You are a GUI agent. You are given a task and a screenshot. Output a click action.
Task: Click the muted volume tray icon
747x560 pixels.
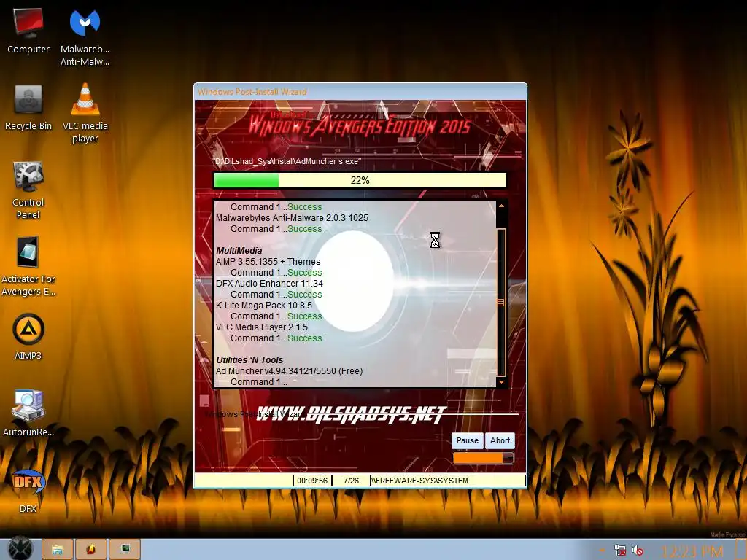[x=638, y=551]
